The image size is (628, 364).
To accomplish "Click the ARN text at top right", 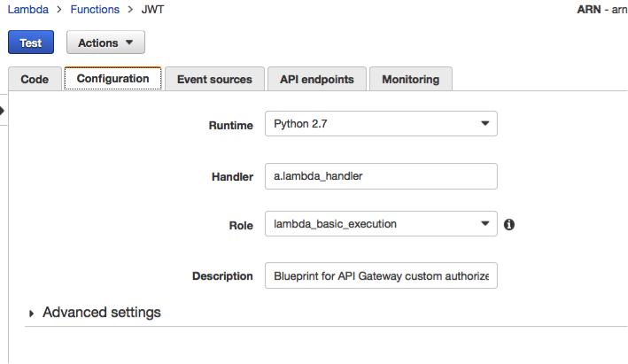I will pos(601,10).
